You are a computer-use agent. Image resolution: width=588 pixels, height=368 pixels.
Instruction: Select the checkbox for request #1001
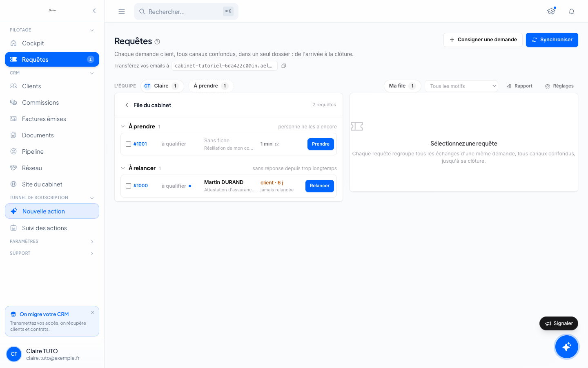[128, 144]
